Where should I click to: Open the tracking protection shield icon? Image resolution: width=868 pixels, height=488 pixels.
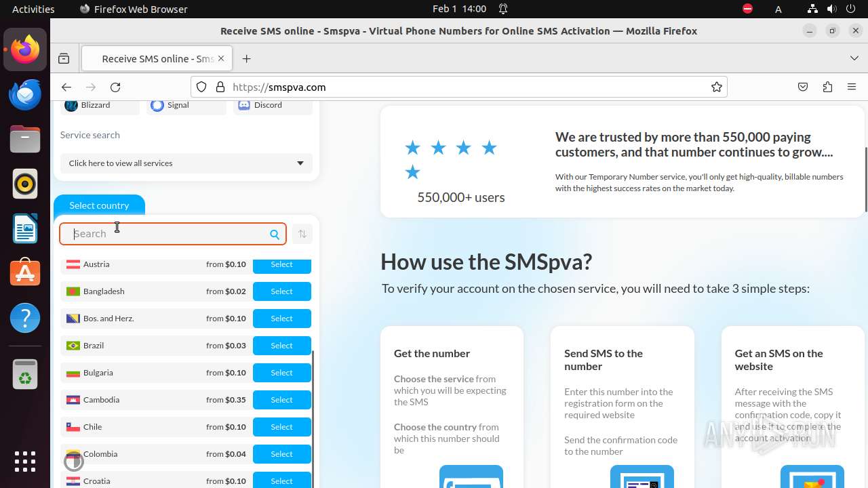pyautogui.click(x=201, y=87)
